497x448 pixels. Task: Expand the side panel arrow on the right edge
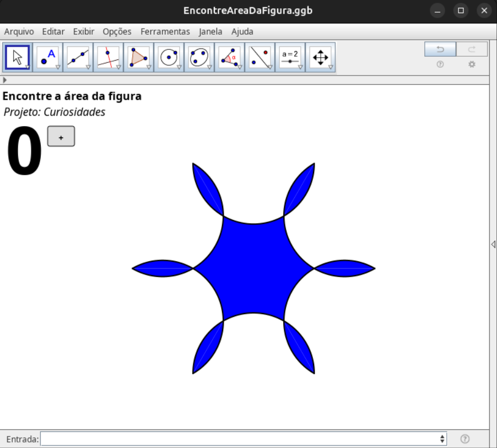pos(493,244)
